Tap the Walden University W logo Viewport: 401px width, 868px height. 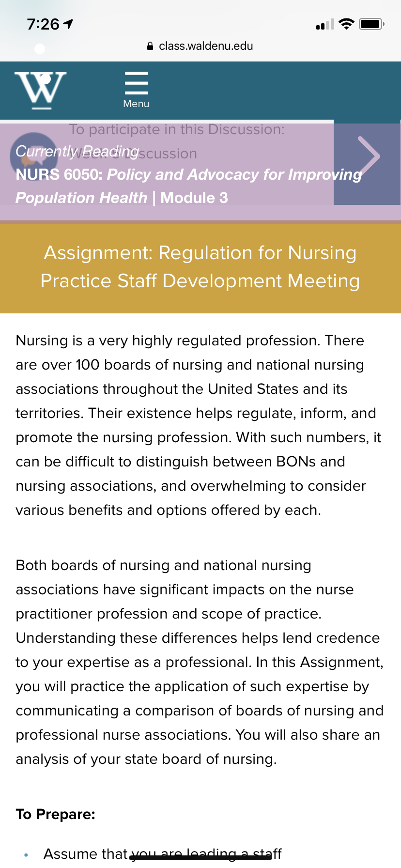[x=41, y=90]
